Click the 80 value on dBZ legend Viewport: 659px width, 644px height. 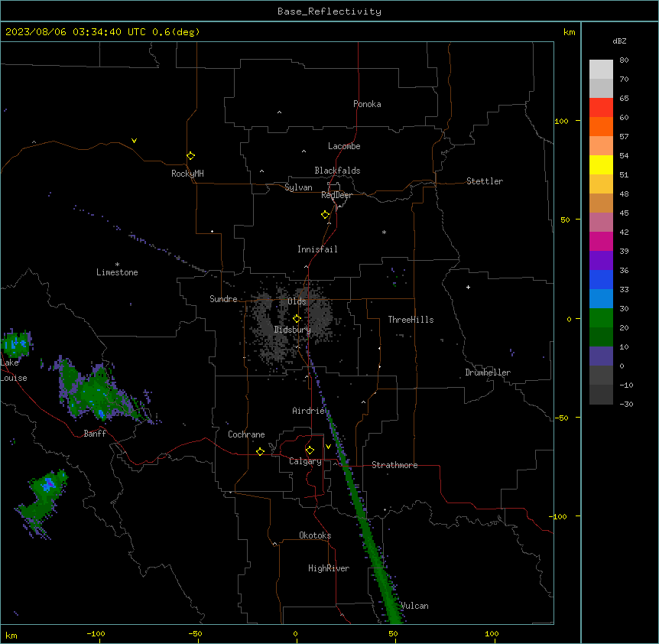click(624, 60)
